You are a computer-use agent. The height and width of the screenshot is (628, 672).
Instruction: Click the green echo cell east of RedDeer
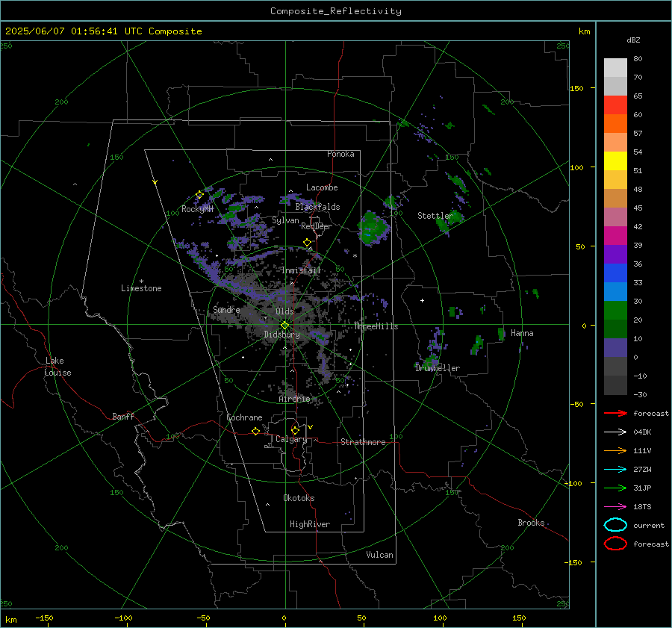(x=373, y=227)
